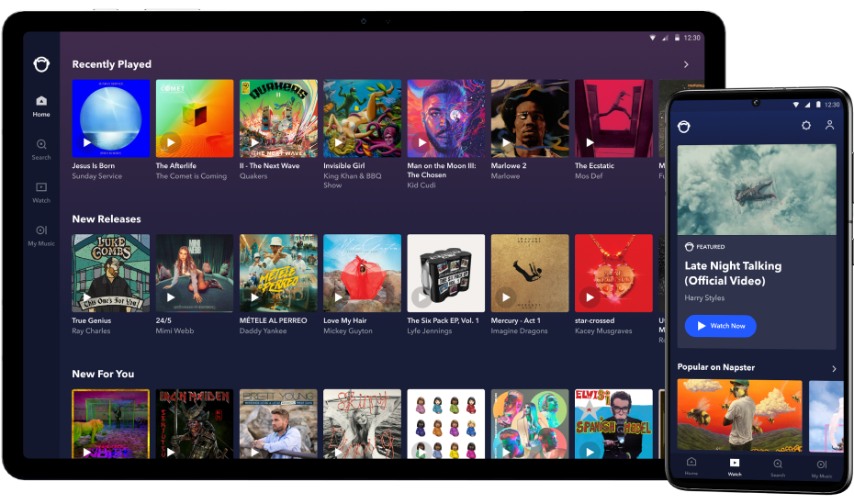This screenshot has width=854, height=504.
Task: Open Late Night Talking (Official Video) title
Action: [x=733, y=274]
